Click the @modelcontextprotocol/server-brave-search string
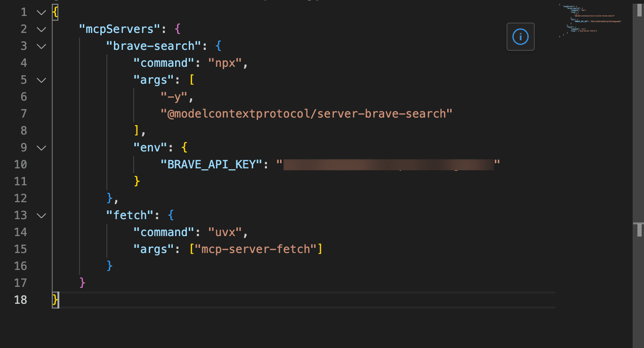The width and height of the screenshot is (644, 348). 306,114
